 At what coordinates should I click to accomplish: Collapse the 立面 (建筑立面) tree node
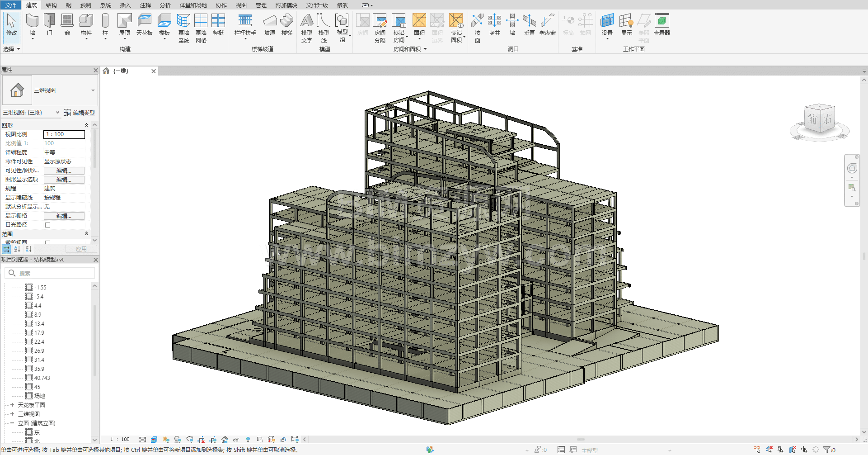[12, 423]
